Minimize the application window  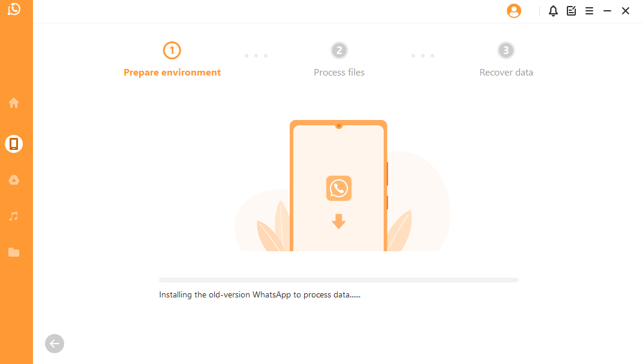pos(608,11)
